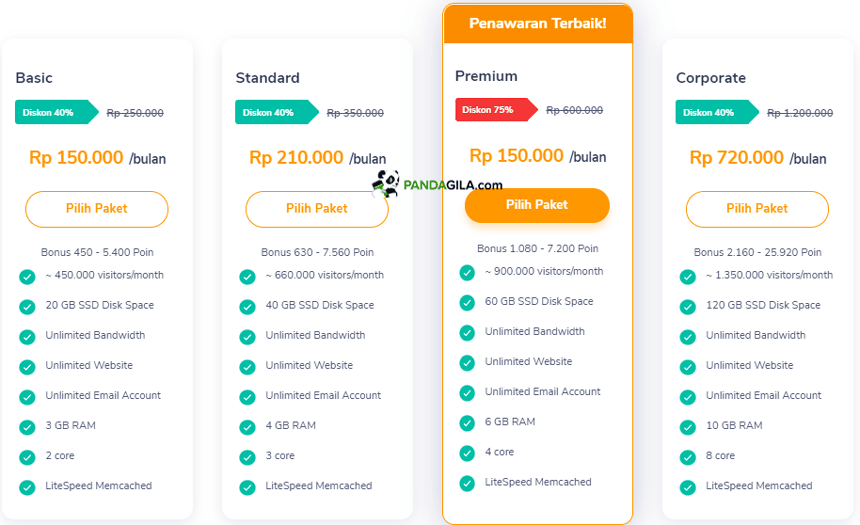
Task: Click the PANDAGILA.com watermark text
Action: tap(453, 185)
